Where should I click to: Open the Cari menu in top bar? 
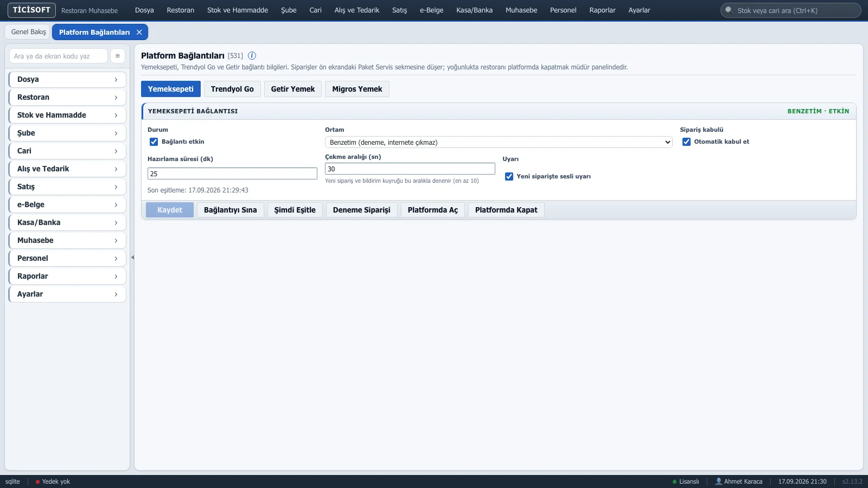[316, 10]
